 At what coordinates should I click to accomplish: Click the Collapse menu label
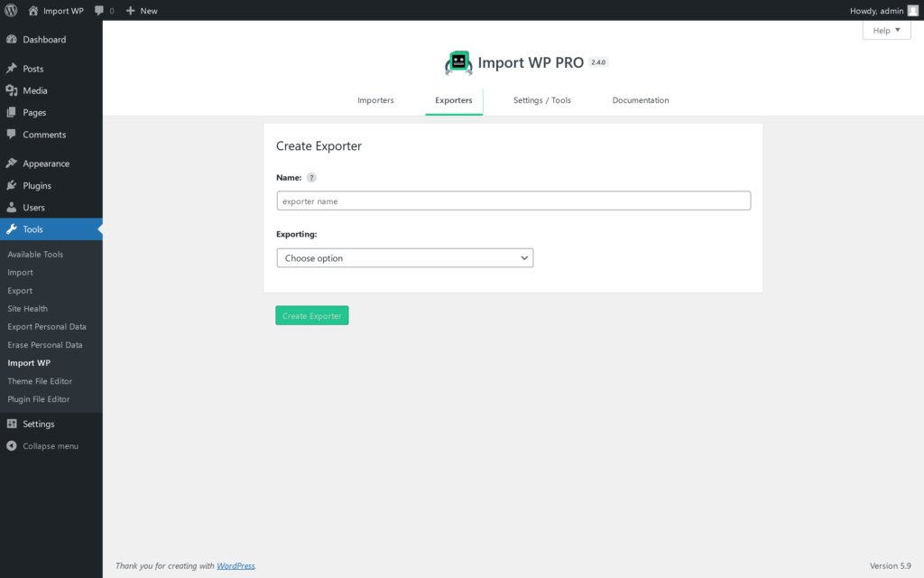(x=51, y=446)
